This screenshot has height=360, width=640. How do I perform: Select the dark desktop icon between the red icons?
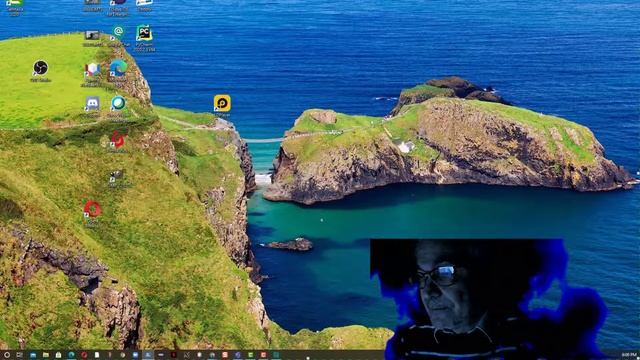pos(117,176)
